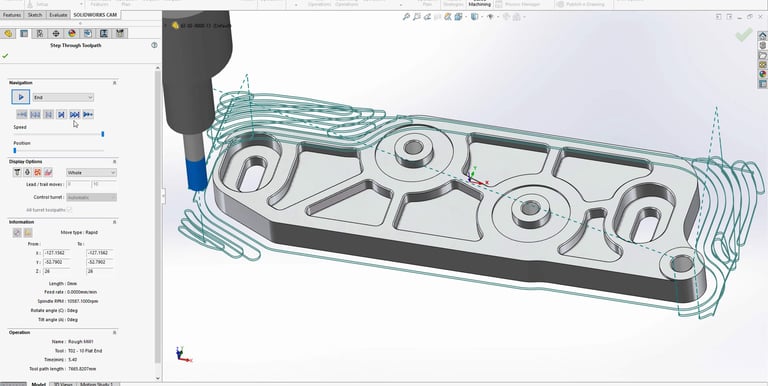Open the Motion Study 1 bottom tab
The height and width of the screenshot is (386, 768).
tap(96, 384)
